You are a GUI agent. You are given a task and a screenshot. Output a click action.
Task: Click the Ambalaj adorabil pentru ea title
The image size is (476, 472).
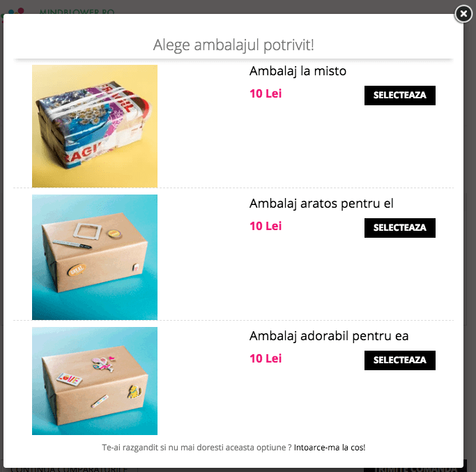[329, 336]
